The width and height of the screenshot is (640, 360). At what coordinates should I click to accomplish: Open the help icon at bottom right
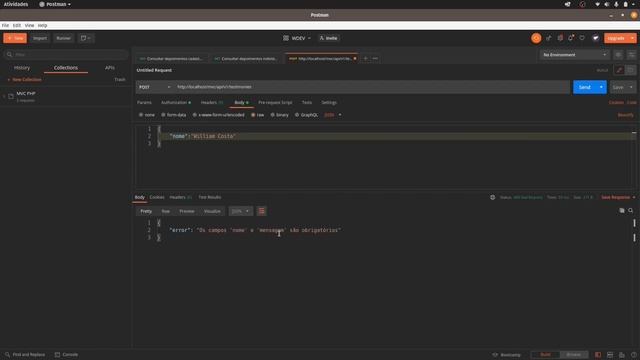point(633,355)
